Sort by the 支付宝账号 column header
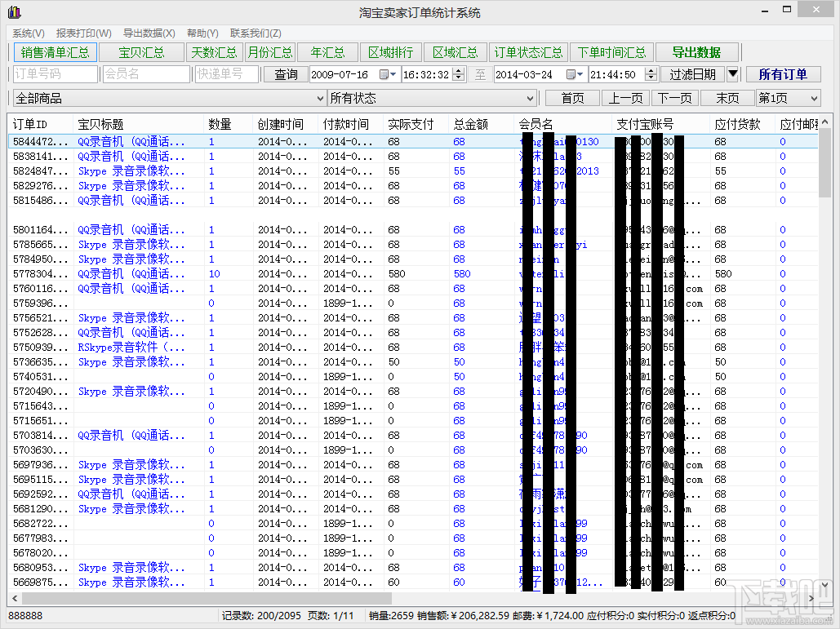Image resolution: width=840 pixels, height=629 pixels. tap(661, 124)
